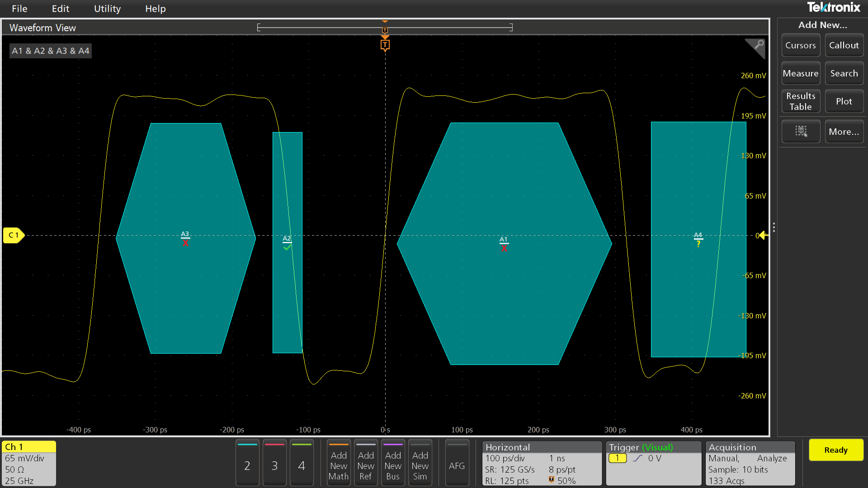Click the results bar handle dots
Screen dimensions: 868x488
tap(774, 227)
